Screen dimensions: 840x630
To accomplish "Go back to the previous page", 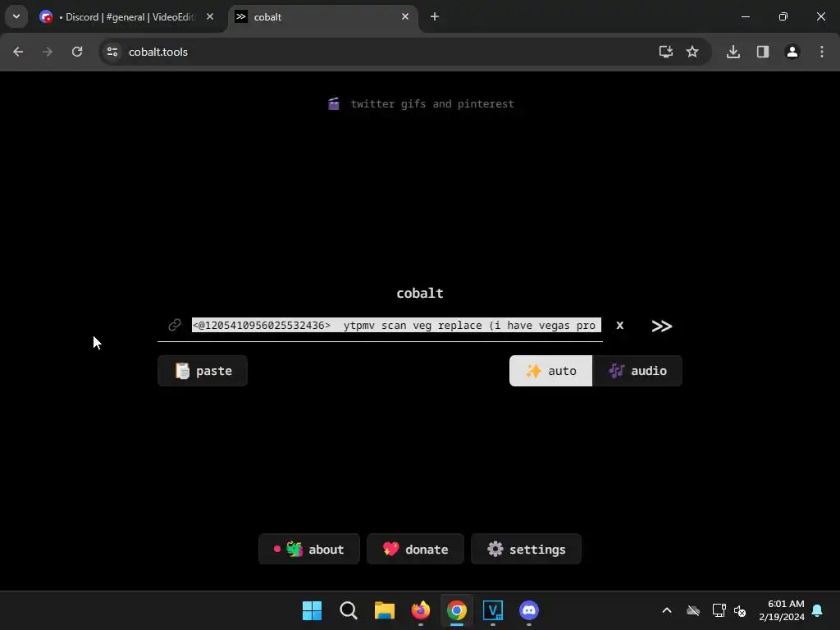I will [18, 52].
